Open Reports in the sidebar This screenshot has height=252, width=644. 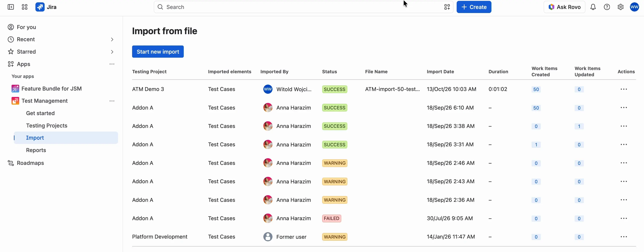tap(36, 150)
